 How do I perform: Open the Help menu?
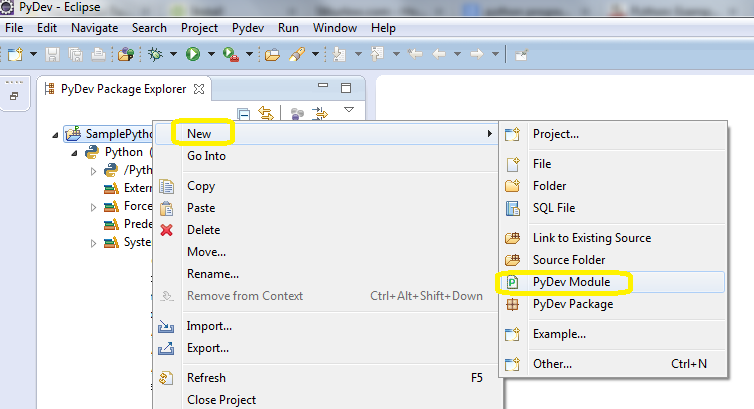pos(383,28)
